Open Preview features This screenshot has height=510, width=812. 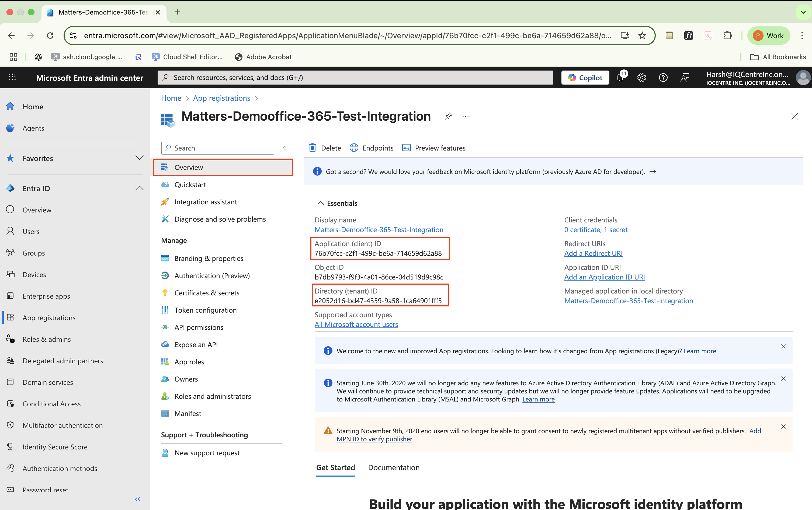click(434, 148)
